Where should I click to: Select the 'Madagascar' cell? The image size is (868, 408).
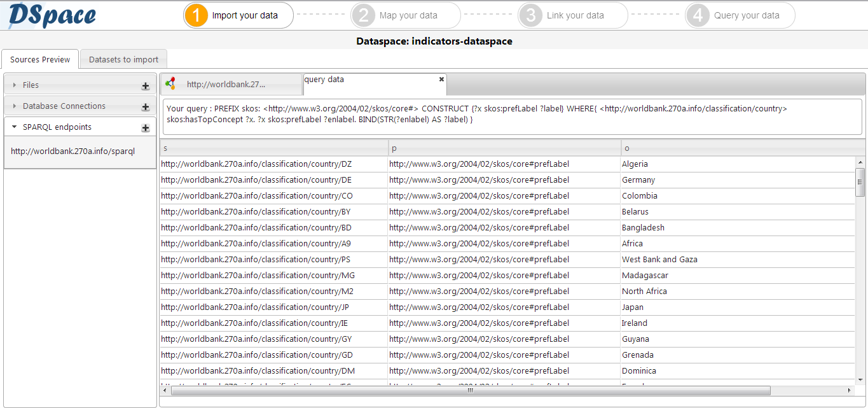[738, 276]
